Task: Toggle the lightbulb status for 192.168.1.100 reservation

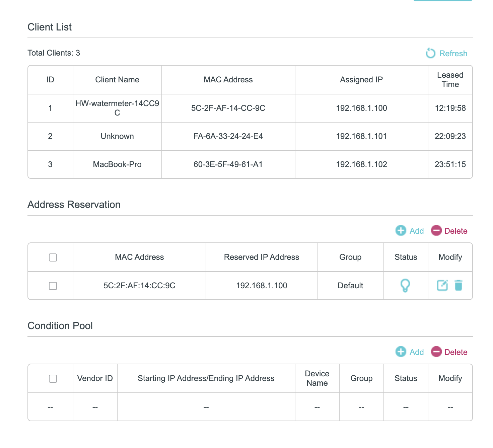Action: (405, 286)
